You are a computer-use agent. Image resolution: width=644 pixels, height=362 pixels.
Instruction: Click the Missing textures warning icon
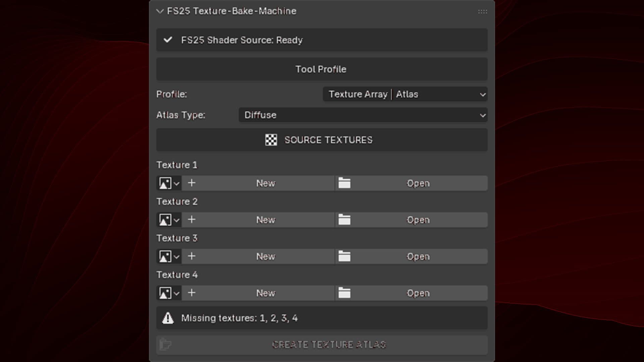coord(168,318)
